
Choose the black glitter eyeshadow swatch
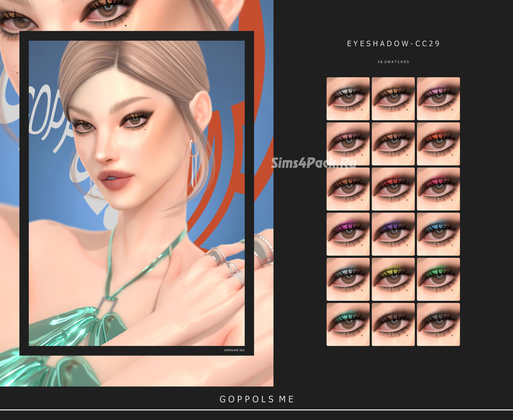(438, 324)
